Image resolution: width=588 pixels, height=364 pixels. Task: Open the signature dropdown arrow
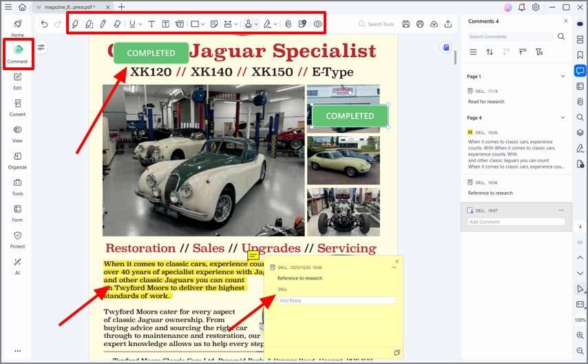[x=275, y=24]
